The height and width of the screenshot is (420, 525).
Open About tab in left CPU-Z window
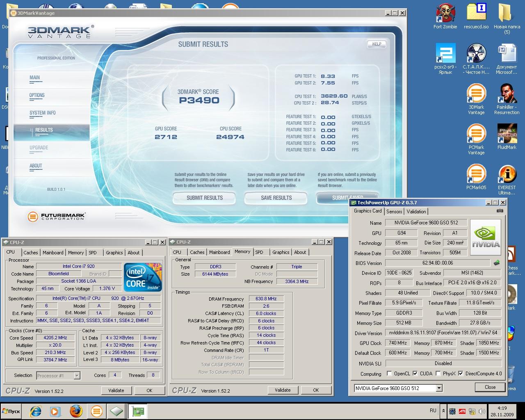click(x=134, y=253)
